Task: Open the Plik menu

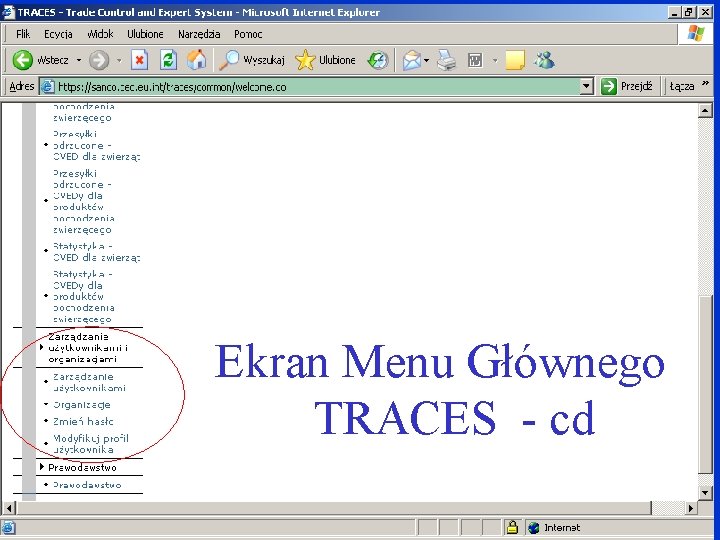Action: [x=23, y=34]
